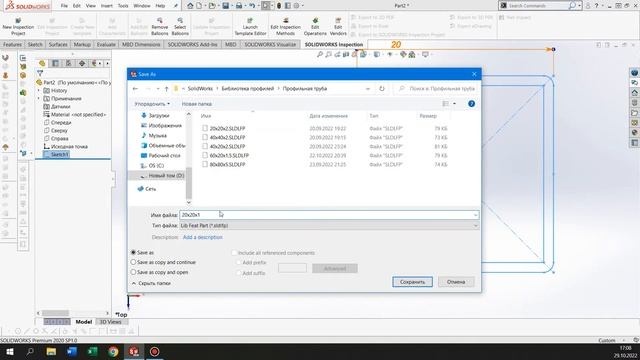Click the help question mark in Save As dialog
Screen dimensions: 640x360
point(471,104)
